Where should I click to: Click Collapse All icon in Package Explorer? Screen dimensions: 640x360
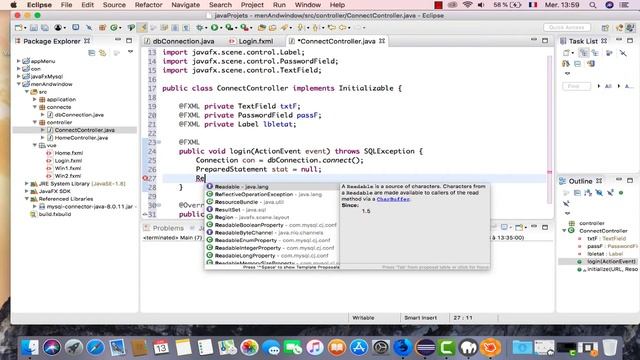point(91,53)
